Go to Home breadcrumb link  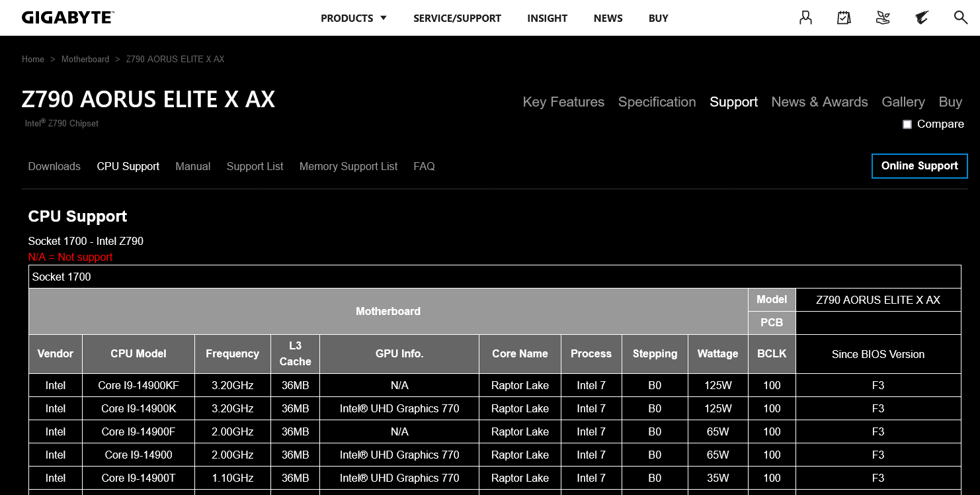[33, 59]
